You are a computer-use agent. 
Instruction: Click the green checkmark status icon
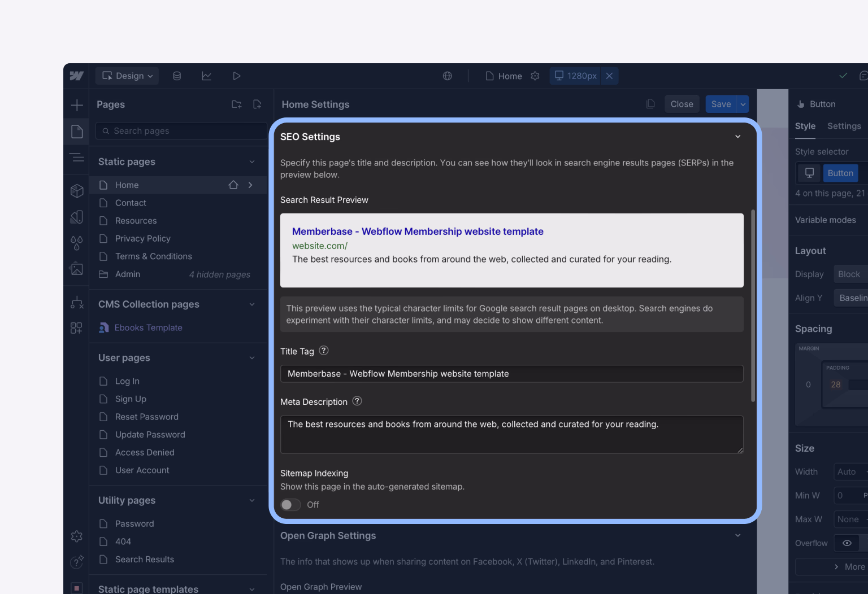843,76
